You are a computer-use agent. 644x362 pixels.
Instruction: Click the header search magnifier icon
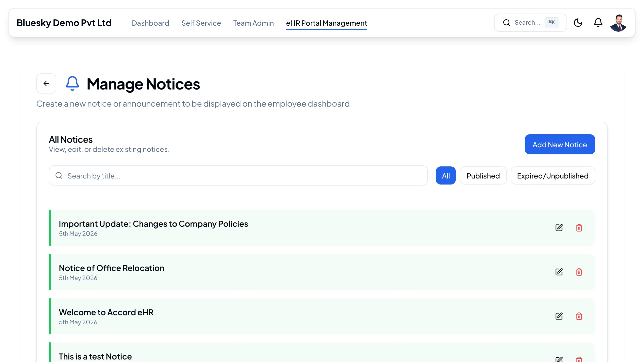(507, 23)
